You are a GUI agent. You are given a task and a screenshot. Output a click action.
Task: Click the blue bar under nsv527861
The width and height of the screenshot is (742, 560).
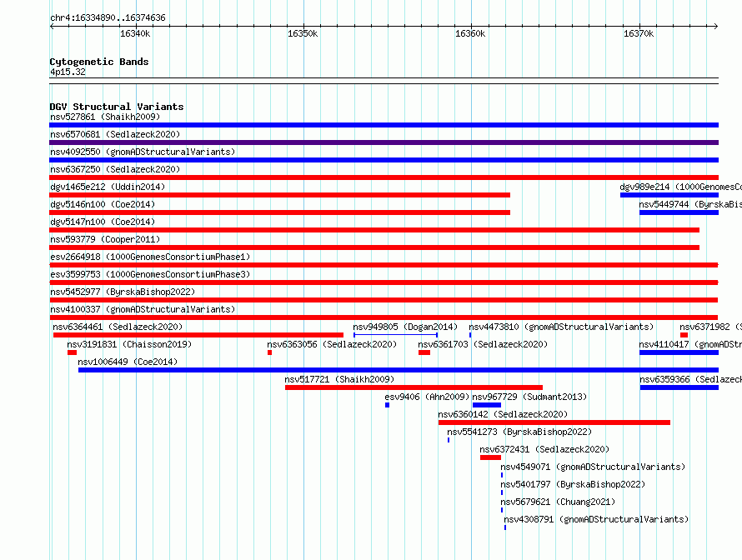click(x=384, y=125)
